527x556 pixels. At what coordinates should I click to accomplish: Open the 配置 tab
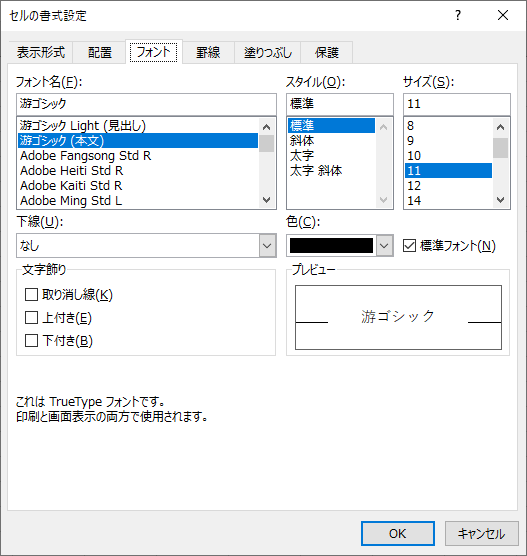100,52
